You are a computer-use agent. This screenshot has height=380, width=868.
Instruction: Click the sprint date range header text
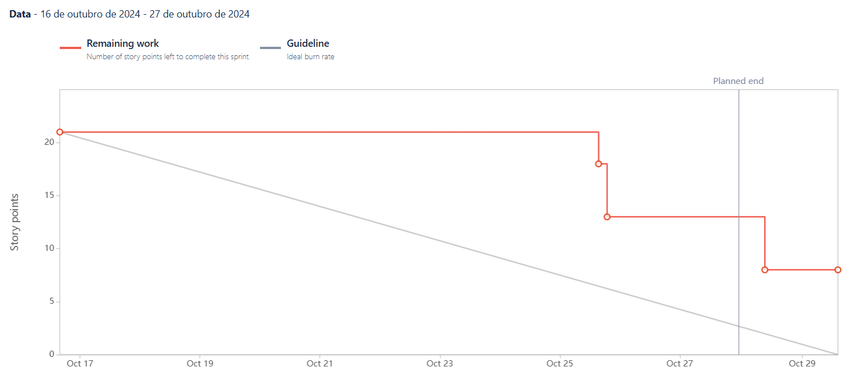[x=129, y=14]
